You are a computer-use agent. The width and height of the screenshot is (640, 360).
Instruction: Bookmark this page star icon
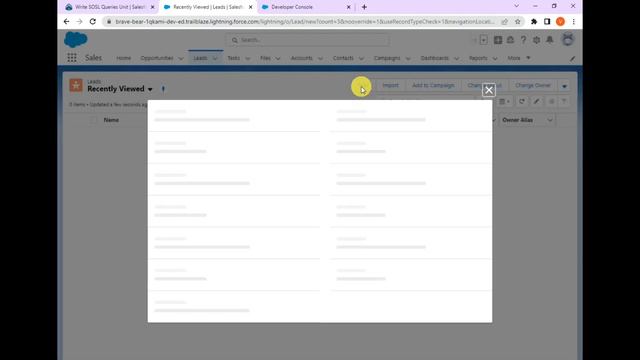[x=518, y=22]
